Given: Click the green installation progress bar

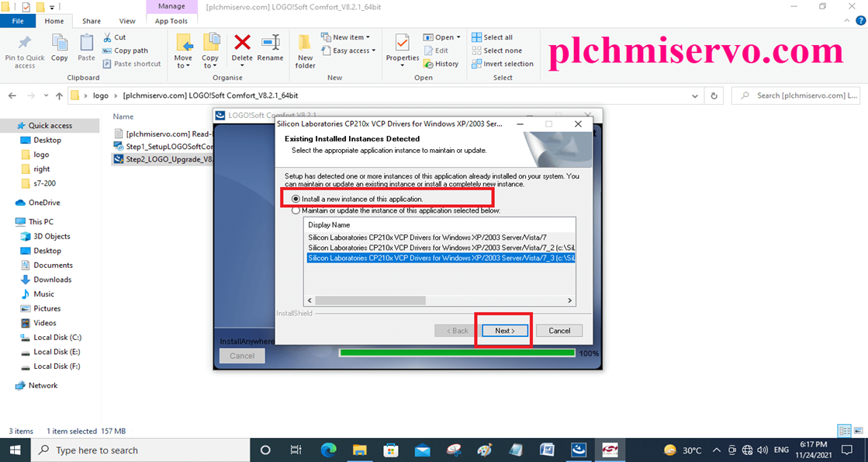Looking at the screenshot, I should 457,353.
